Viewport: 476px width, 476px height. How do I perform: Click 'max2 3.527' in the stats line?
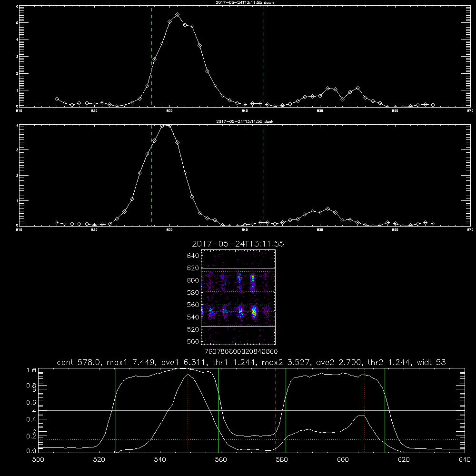(x=286, y=362)
